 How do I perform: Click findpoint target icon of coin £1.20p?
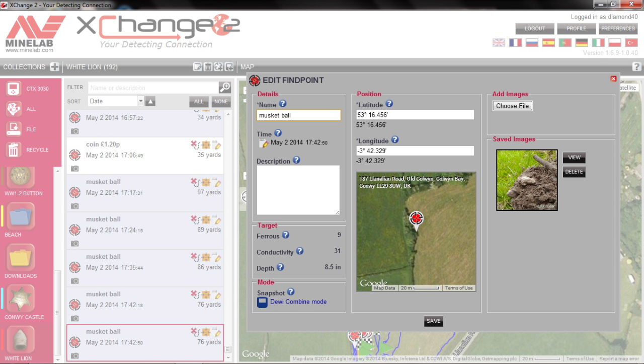(74, 155)
